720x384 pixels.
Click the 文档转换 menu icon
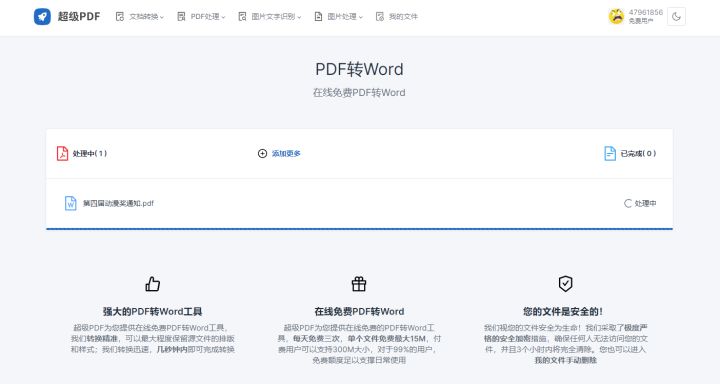click(120, 17)
